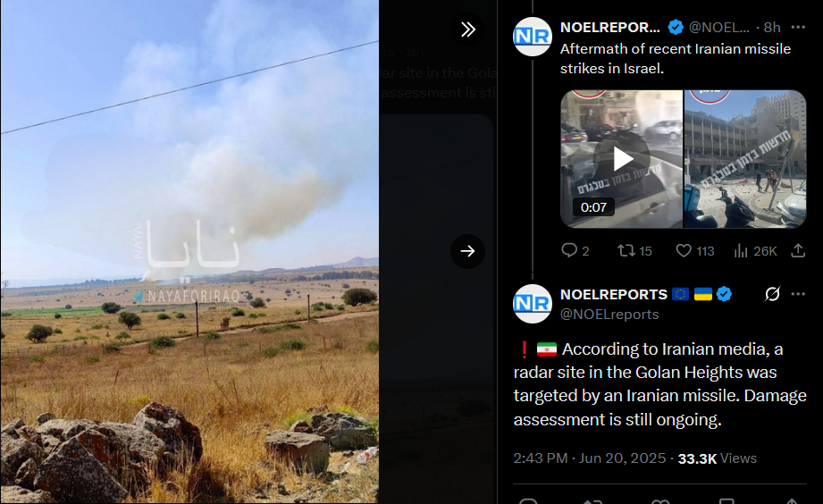Open the 2:43 PM Jun 20, 2025 timestamp
Screen dimensions: 823x504
click(590, 458)
